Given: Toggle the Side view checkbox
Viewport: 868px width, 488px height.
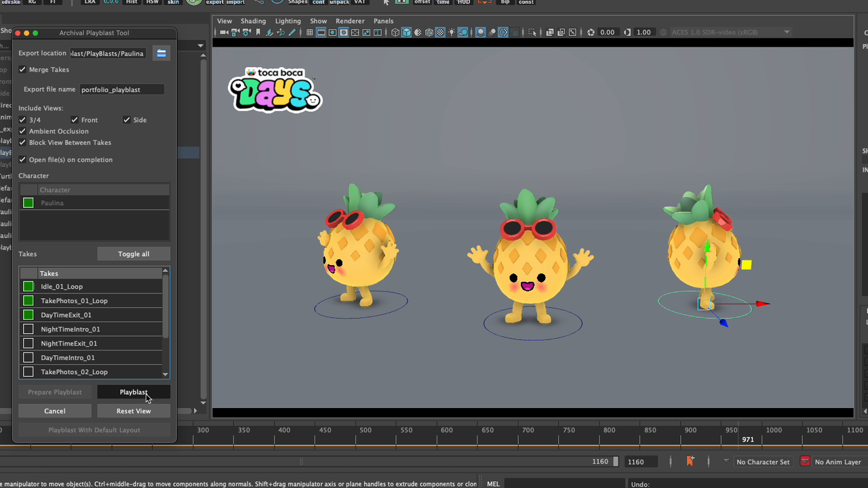Looking at the screenshot, I should tap(126, 120).
